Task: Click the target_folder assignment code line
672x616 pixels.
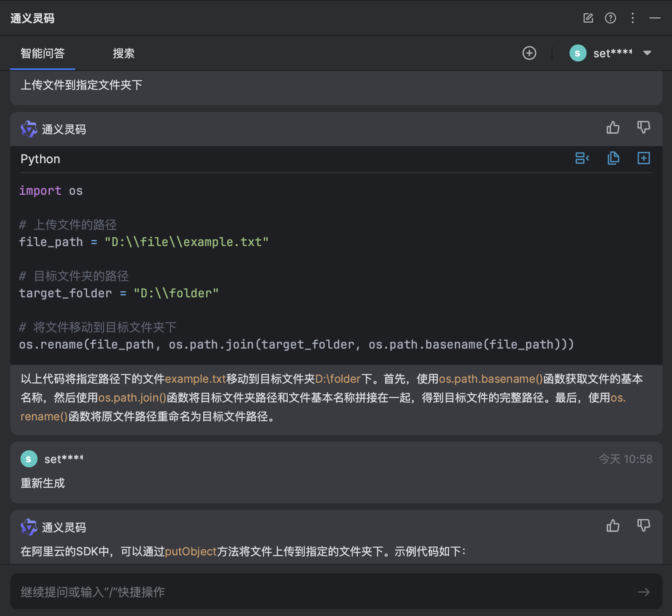Action: (x=119, y=293)
